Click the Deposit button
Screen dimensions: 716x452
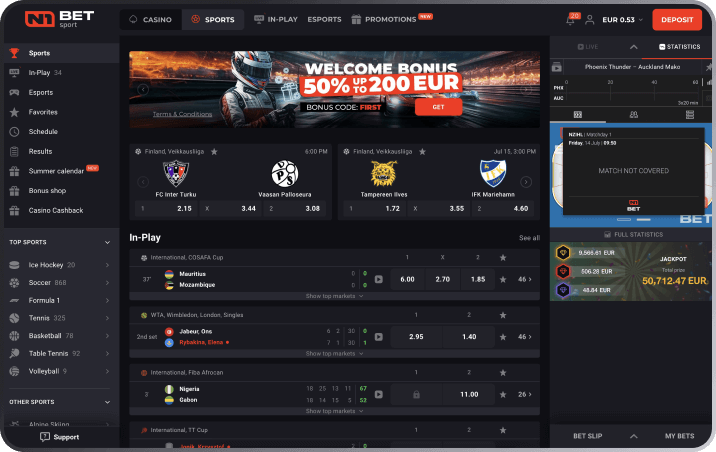[677, 20]
